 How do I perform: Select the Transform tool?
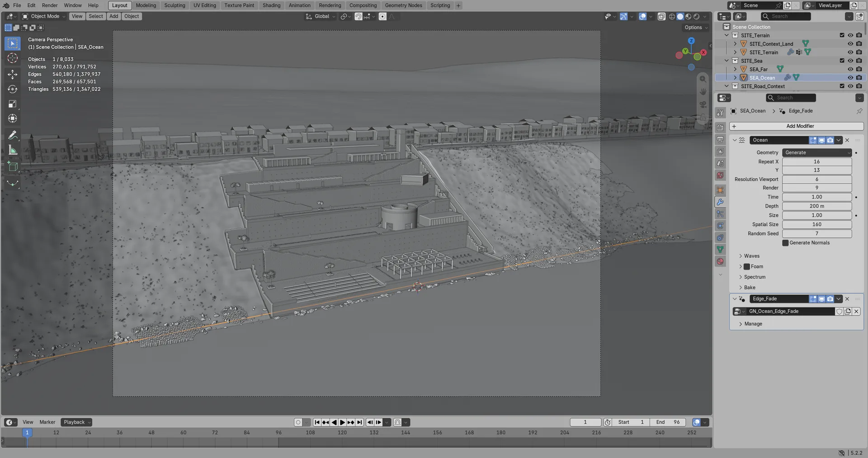click(13, 118)
